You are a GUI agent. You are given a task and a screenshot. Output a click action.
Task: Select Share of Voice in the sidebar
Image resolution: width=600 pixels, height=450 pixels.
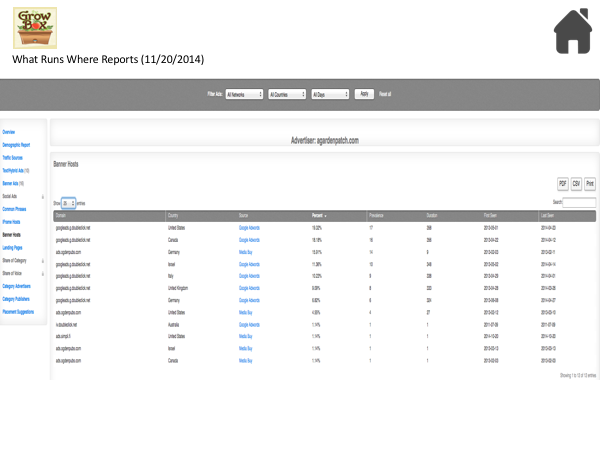point(12,274)
